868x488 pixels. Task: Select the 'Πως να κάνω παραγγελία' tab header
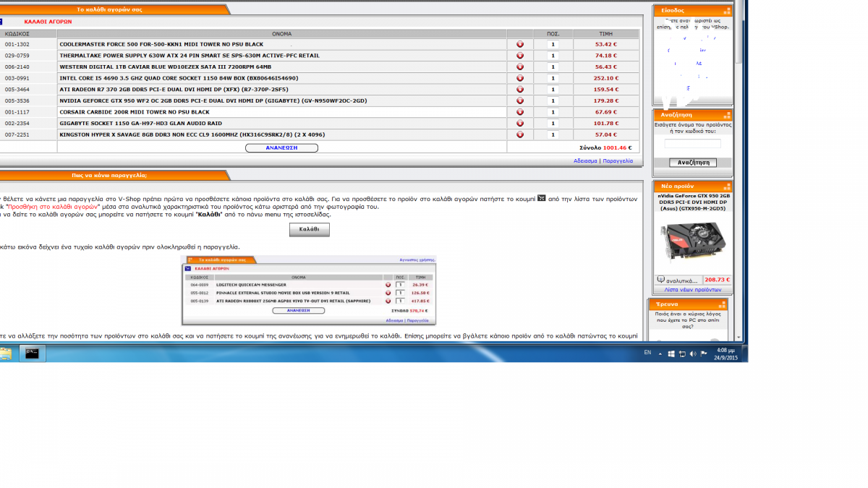pyautogui.click(x=110, y=175)
